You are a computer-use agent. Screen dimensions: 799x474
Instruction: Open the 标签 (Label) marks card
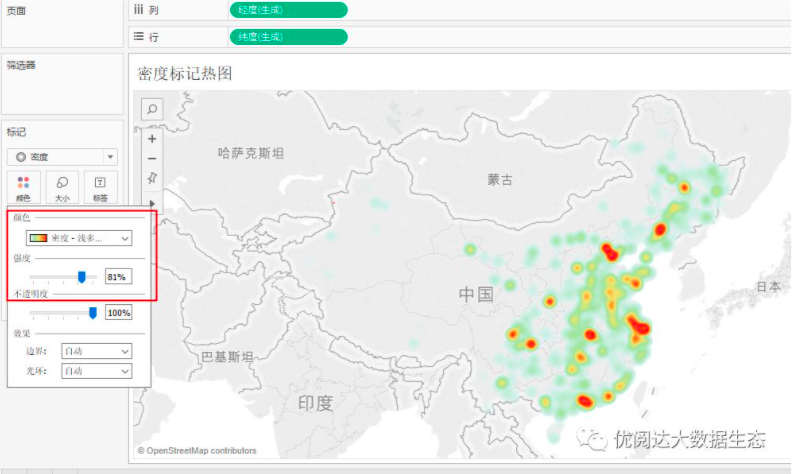[100, 187]
